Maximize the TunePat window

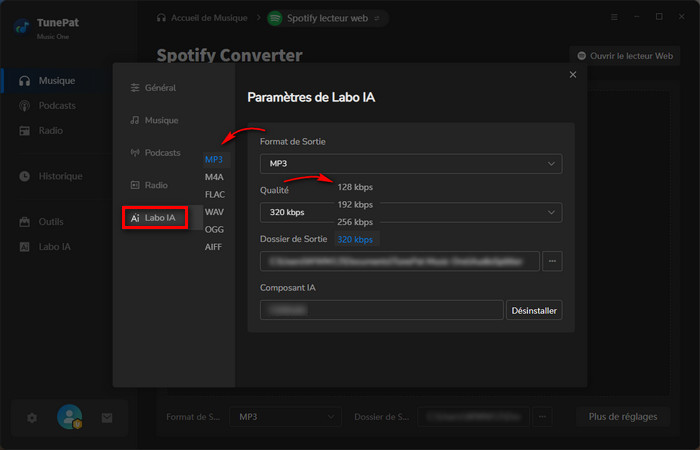(659, 17)
